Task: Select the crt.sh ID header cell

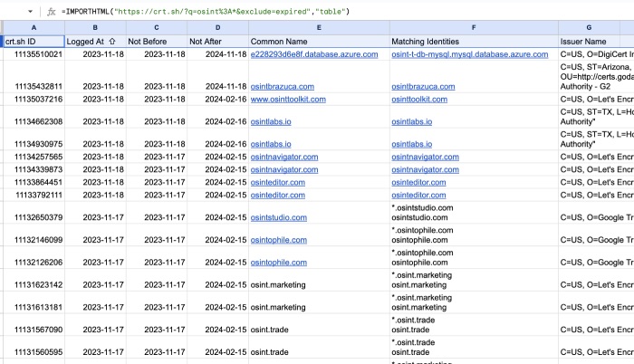Action: [34, 42]
